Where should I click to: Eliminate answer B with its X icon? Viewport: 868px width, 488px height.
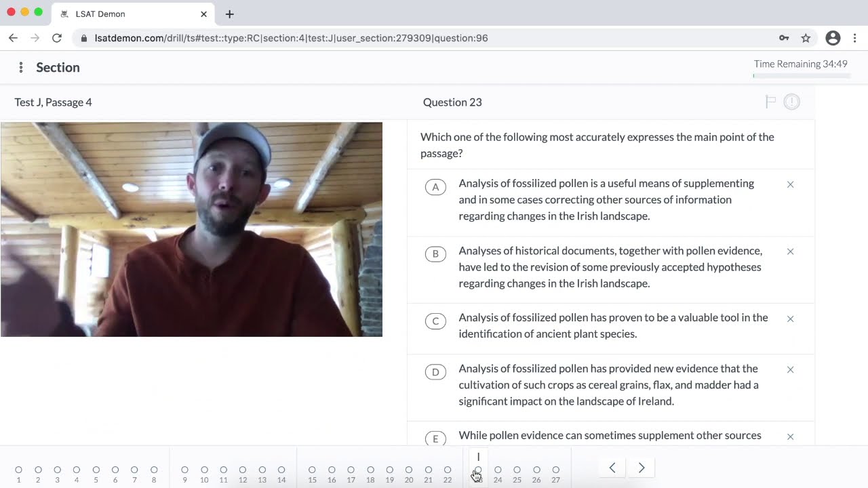pos(790,251)
